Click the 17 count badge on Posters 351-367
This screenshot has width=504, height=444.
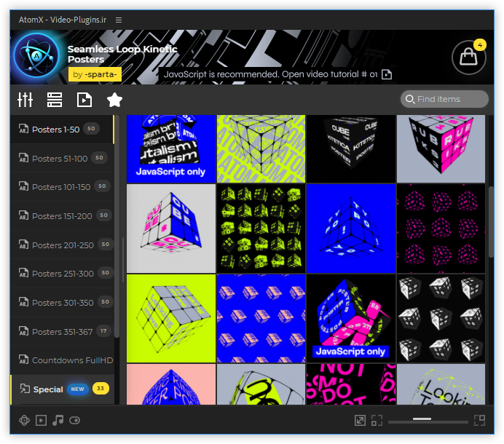(103, 330)
